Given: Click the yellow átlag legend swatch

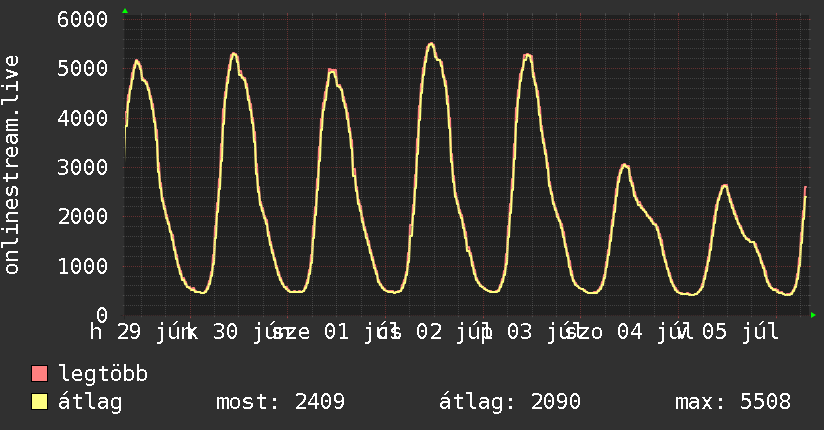Looking at the screenshot, I should [x=39, y=402].
